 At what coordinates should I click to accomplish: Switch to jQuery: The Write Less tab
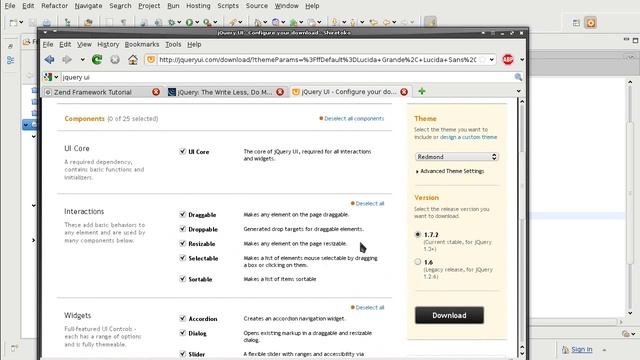point(227,92)
